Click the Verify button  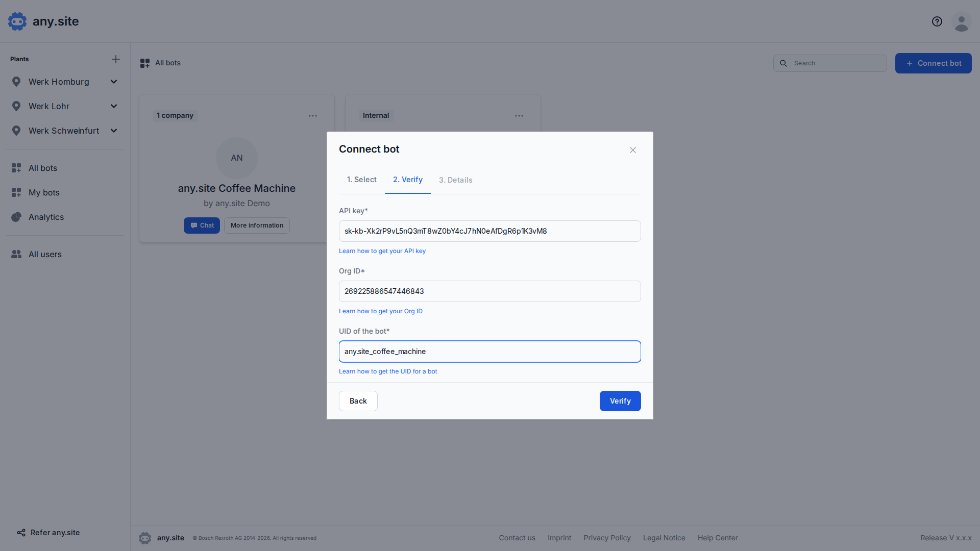620,401
